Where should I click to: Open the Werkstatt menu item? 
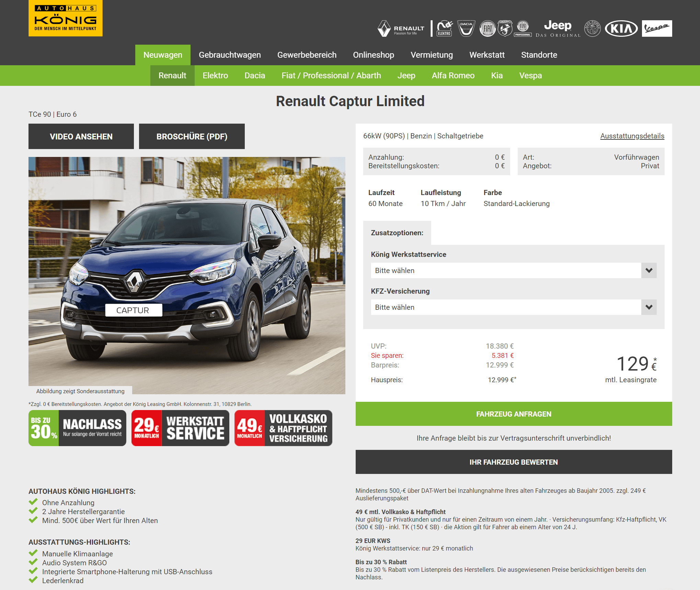pos(487,55)
